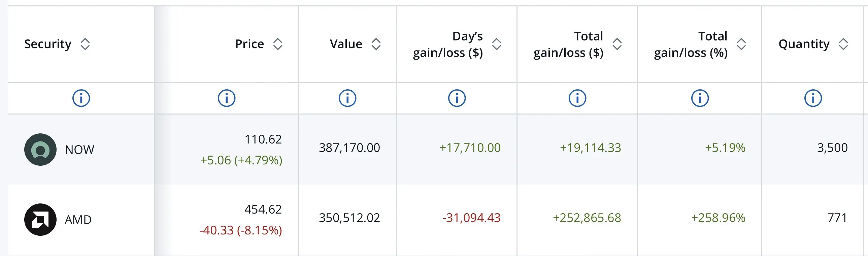This screenshot has width=868, height=256.
Task: Open the AMD security link
Action: click(78, 220)
